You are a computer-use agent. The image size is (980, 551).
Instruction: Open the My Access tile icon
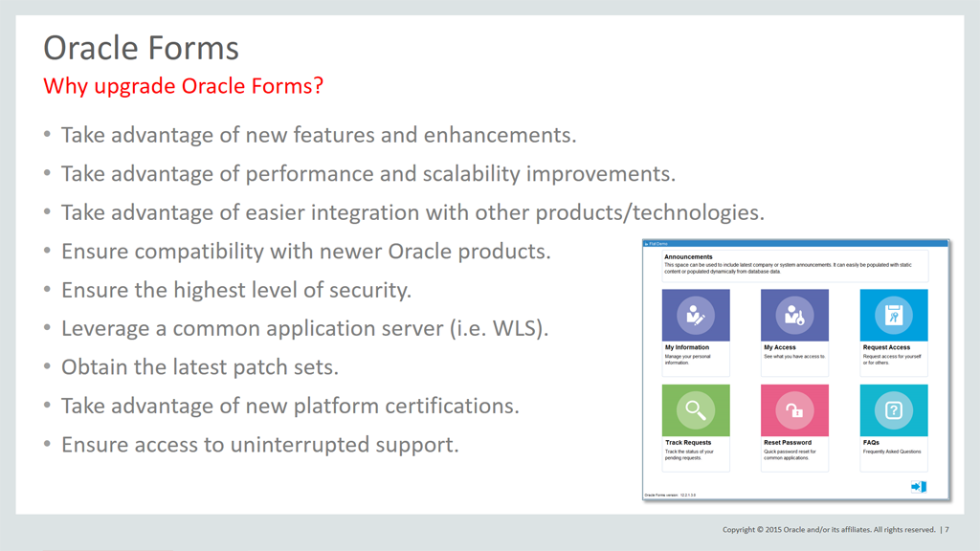point(794,315)
